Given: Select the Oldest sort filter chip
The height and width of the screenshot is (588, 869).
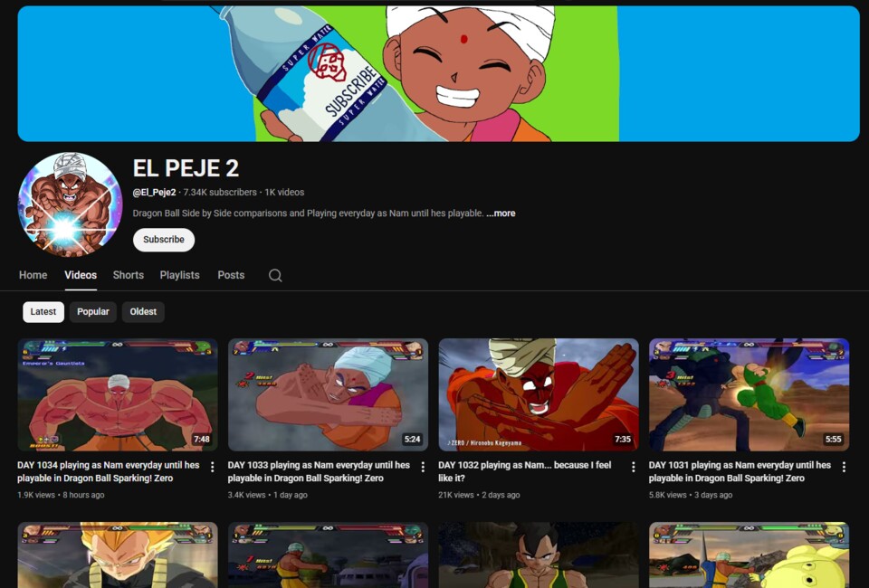Looking at the screenshot, I should (143, 312).
